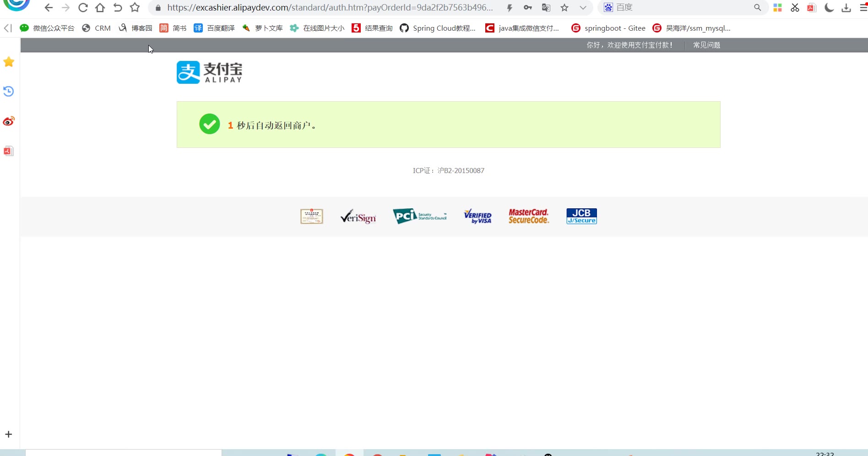This screenshot has height=456, width=868.
Task: Open the 微信公众平台 bookmark
Action: coord(47,28)
